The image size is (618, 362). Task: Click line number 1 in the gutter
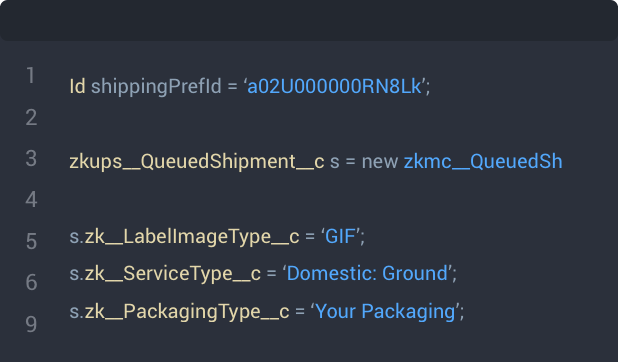click(30, 75)
